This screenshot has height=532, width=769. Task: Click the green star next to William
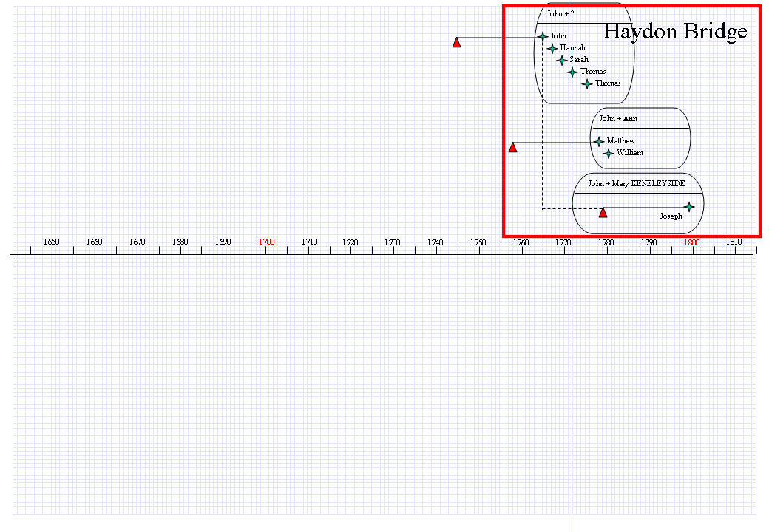tap(609, 154)
